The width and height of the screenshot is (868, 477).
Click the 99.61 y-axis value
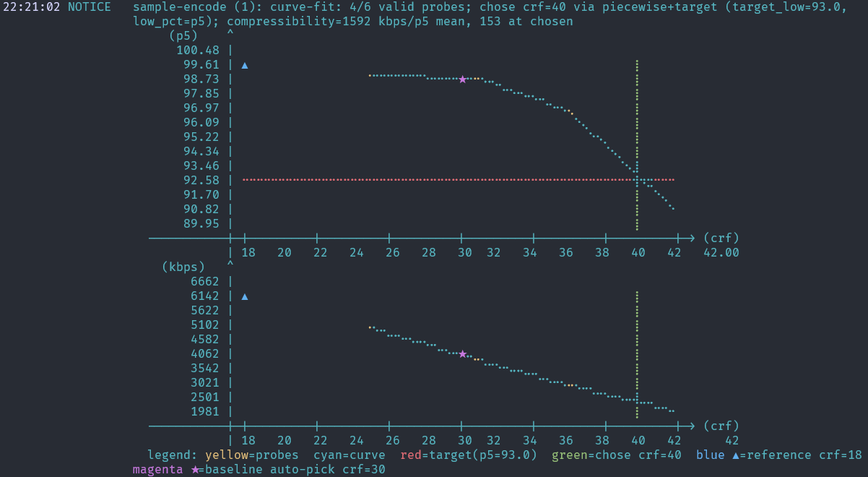click(201, 65)
